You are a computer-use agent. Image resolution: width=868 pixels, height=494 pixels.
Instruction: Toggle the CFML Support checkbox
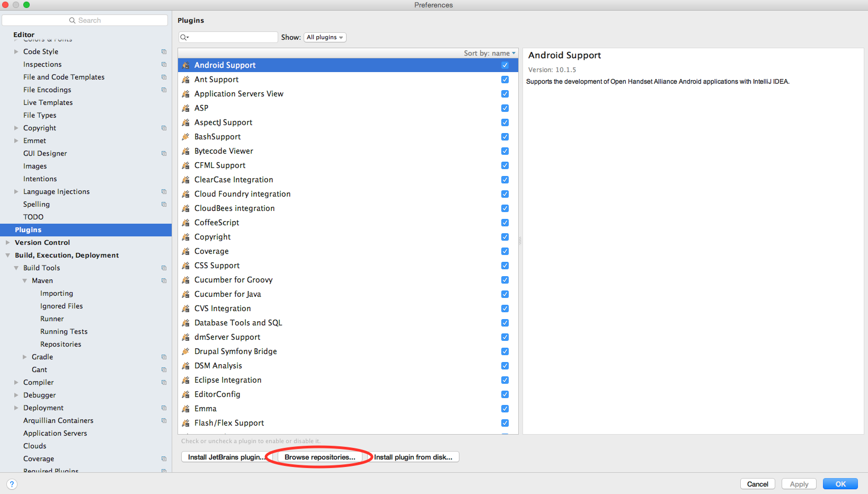pos(505,165)
